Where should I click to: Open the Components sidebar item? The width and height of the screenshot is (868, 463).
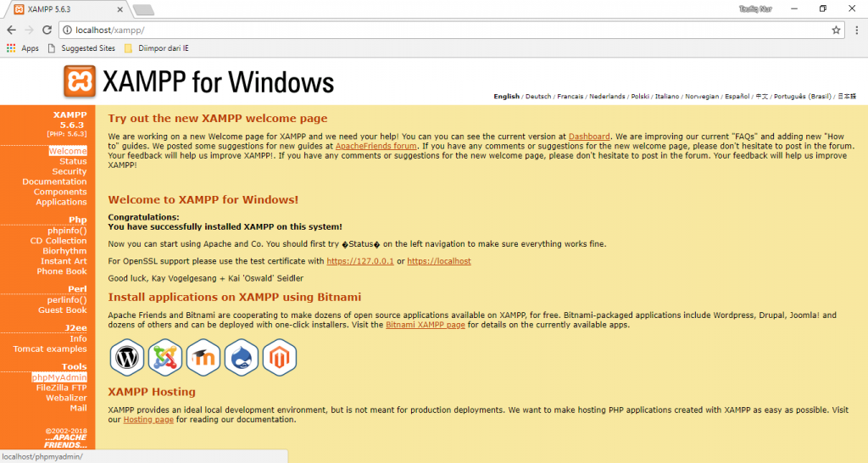[60, 192]
